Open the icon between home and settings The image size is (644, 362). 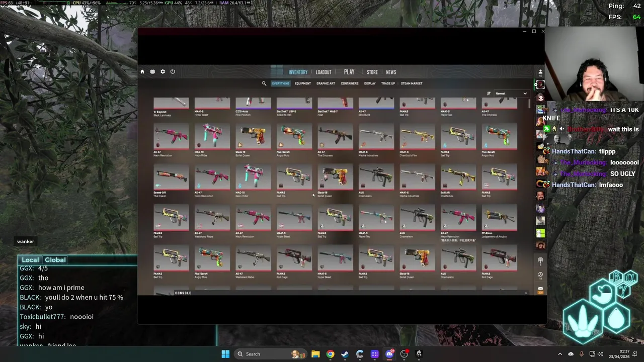tap(152, 72)
